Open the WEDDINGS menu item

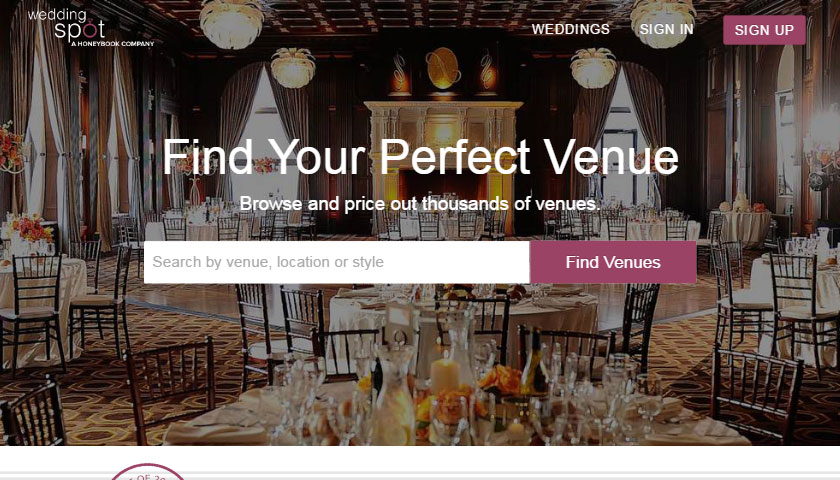pyautogui.click(x=571, y=29)
